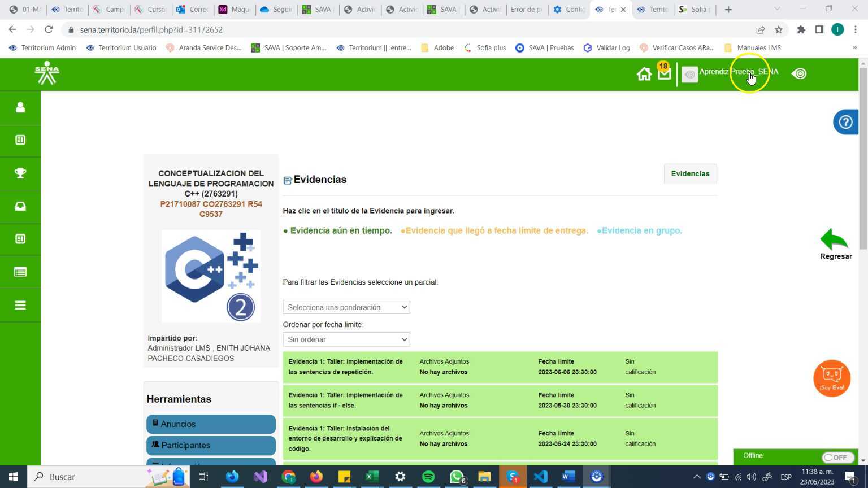The width and height of the screenshot is (868, 488).
Task: Open Visual Studio Code from taskbar
Action: pyautogui.click(x=540, y=477)
